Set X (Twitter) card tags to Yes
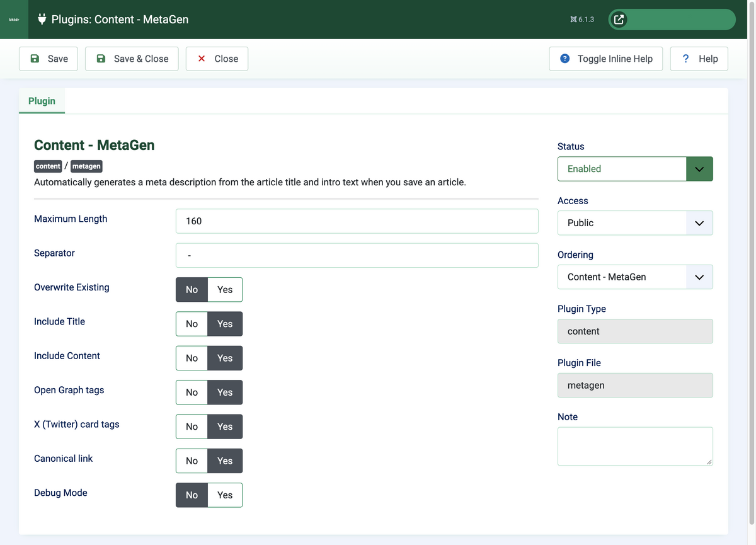 tap(225, 427)
